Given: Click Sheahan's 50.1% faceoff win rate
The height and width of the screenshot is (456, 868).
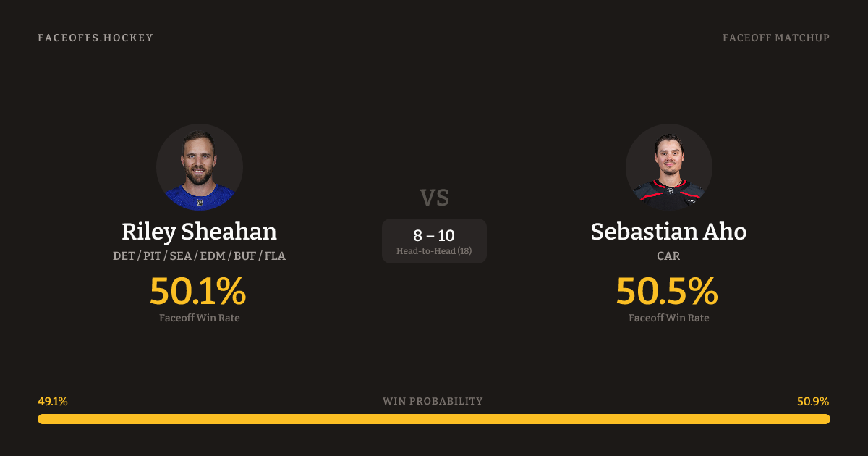Looking at the screenshot, I should pyautogui.click(x=198, y=291).
